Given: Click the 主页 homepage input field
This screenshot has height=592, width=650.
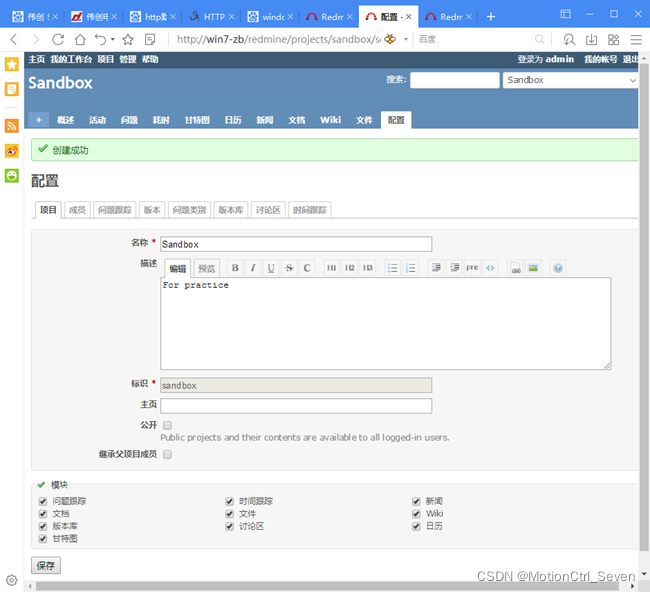Looking at the screenshot, I should (296, 406).
